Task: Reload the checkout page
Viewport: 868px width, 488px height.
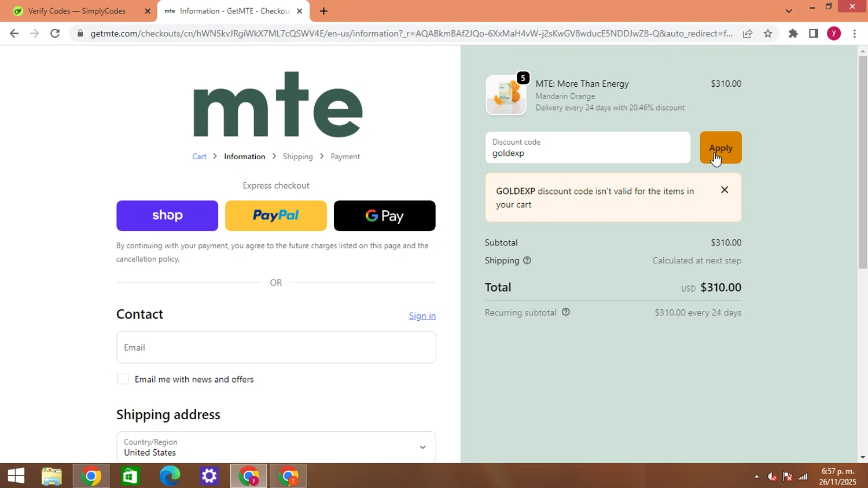Action: click(x=55, y=34)
